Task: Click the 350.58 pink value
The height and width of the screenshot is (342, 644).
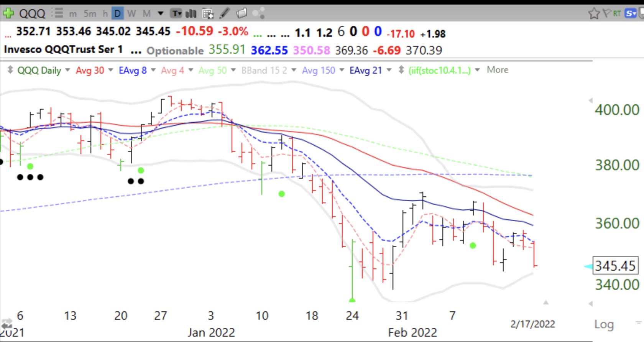Action: point(312,50)
